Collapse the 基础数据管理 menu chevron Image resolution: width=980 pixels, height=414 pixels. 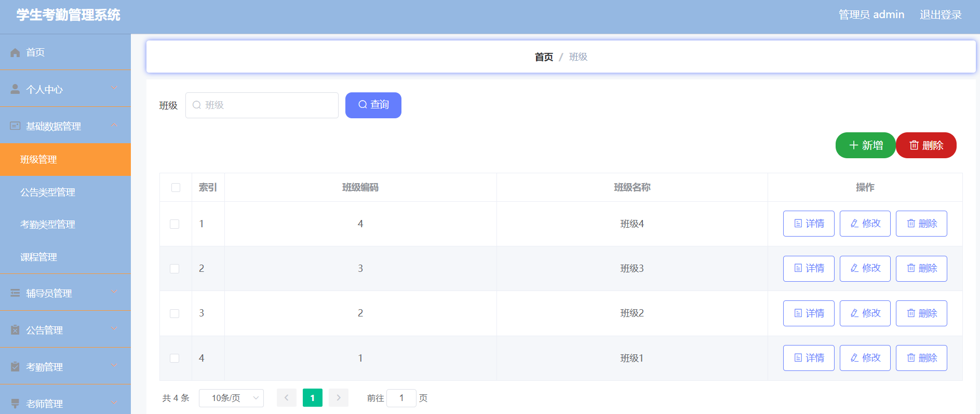(114, 125)
